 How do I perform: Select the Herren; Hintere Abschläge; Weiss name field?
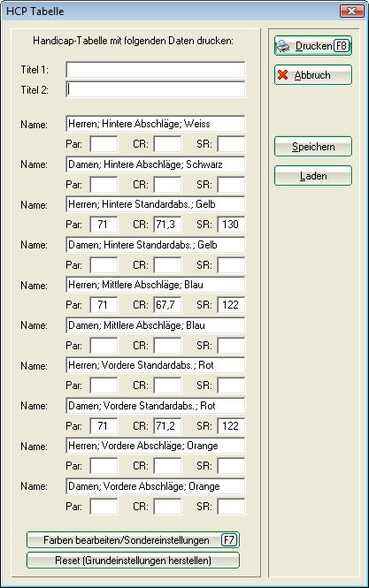tap(156, 124)
